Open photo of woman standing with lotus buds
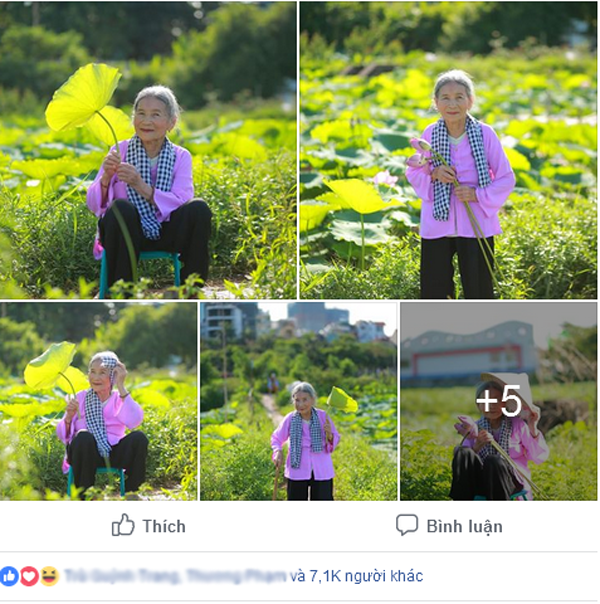This screenshot has height=604, width=600. pyautogui.click(x=449, y=150)
